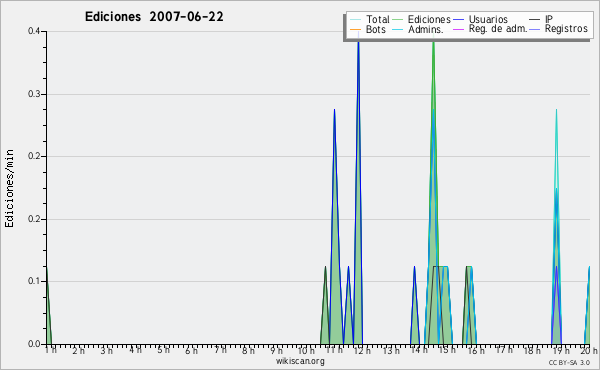Screen dimensions: 600x370
Task: Click the Ediciones/min vertical axis title
Action: (x=9, y=188)
